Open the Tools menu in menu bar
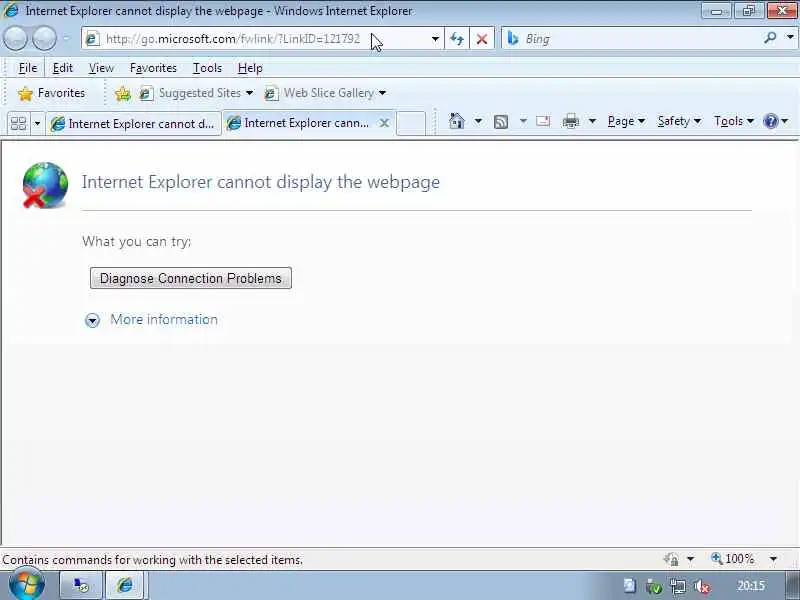This screenshot has height=600, width=800. (207, 68)
